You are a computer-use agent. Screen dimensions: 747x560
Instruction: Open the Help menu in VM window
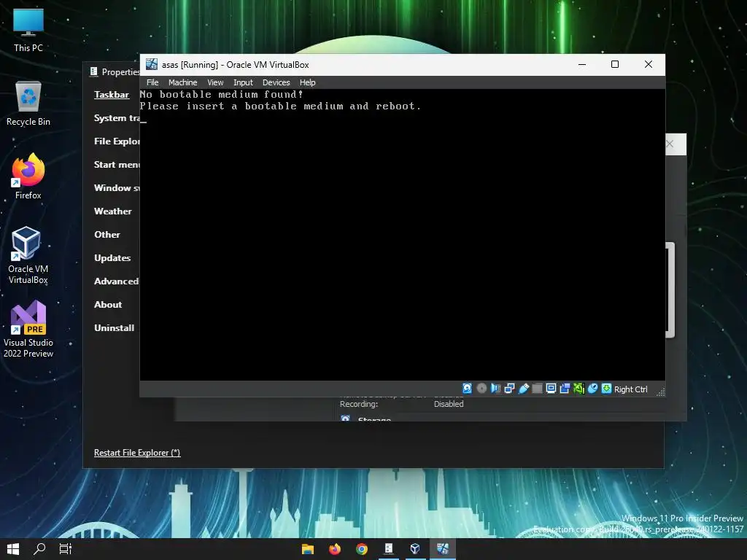307,82
